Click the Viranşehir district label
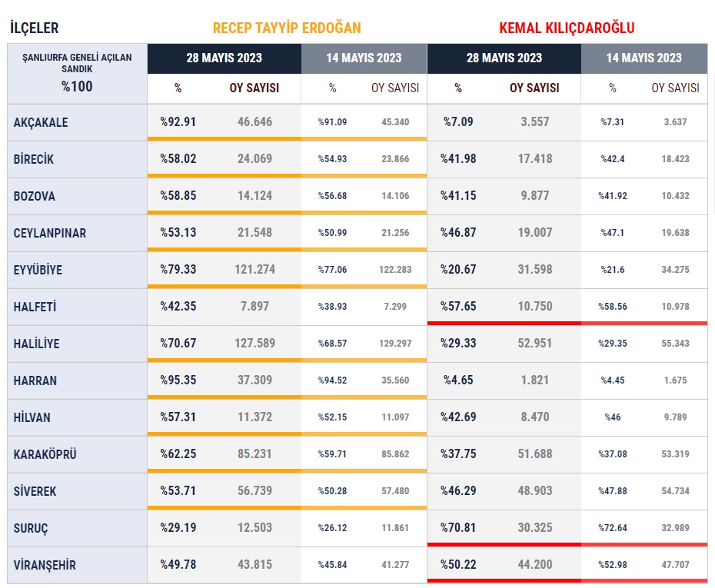This screenshot has height=588, width=715. tap(45, 565)
